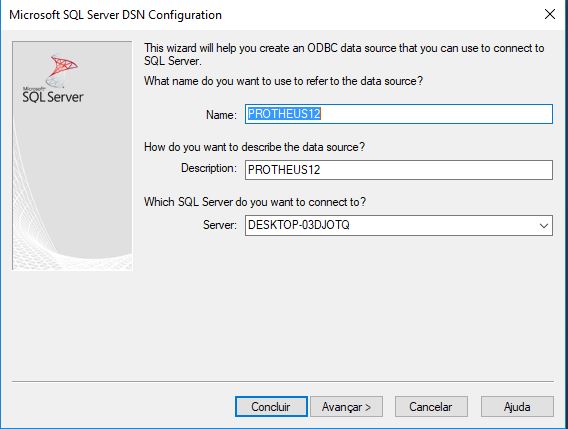
Task: Click the "Name:" label
Action: [x=221, y=115]
